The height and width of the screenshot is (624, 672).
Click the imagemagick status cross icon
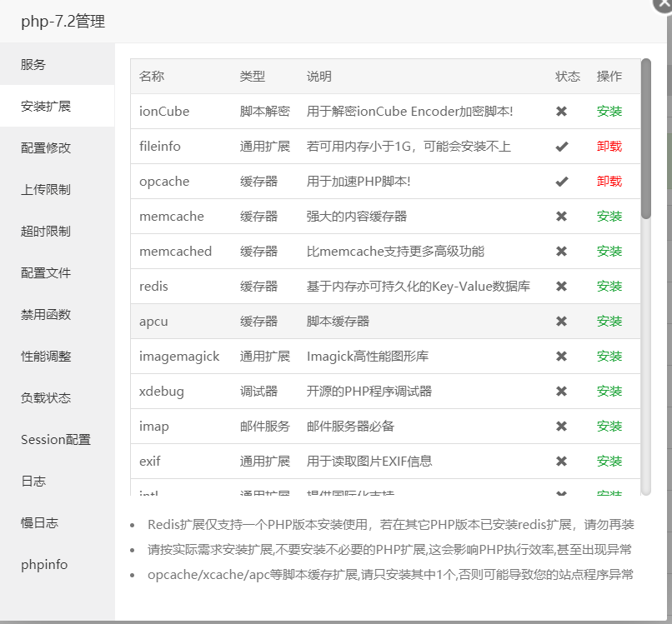(x=561, y=356)
